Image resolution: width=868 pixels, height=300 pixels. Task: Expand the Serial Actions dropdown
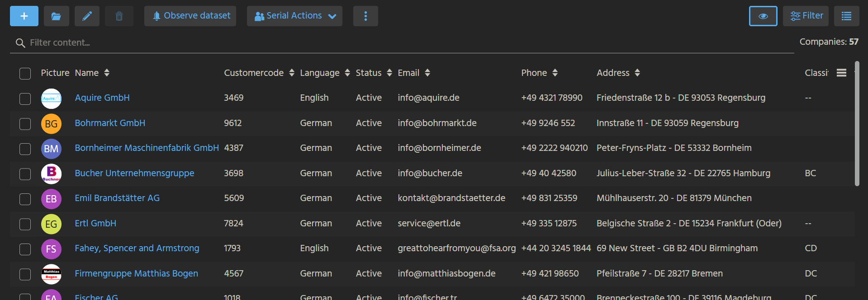coord(294,16)
